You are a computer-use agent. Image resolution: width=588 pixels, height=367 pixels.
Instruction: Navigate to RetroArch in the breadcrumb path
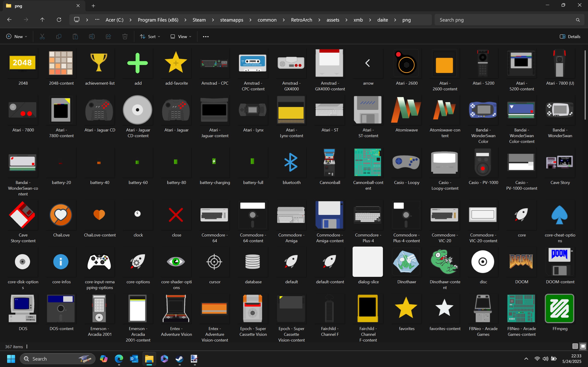(x=301, y=20)
